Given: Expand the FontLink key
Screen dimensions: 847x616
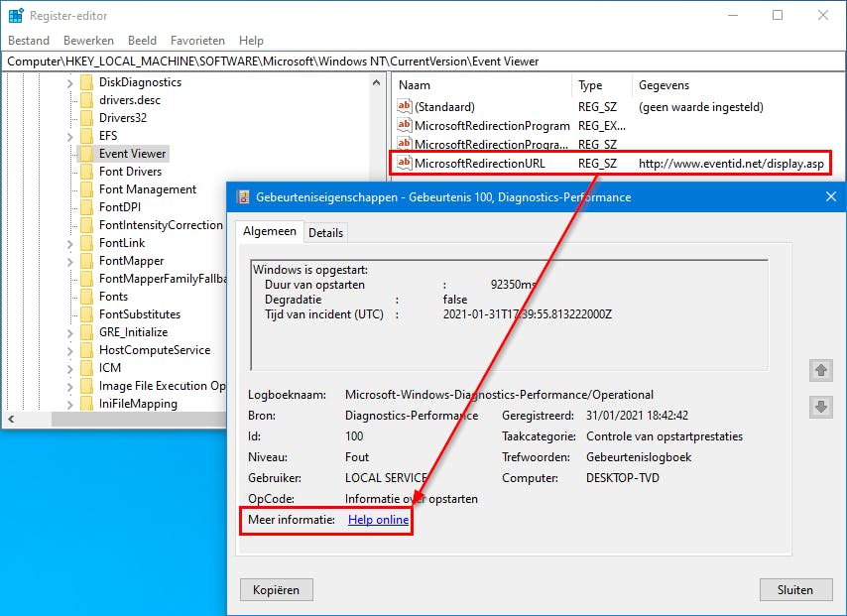Looking at the screenshot, I should pos(69,244).
